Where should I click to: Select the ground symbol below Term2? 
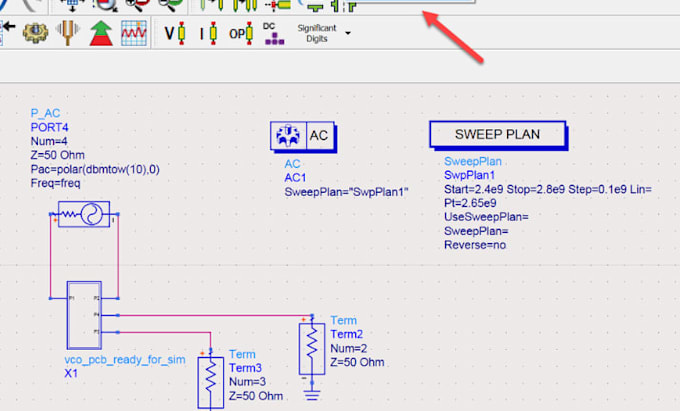pos(312,394)
